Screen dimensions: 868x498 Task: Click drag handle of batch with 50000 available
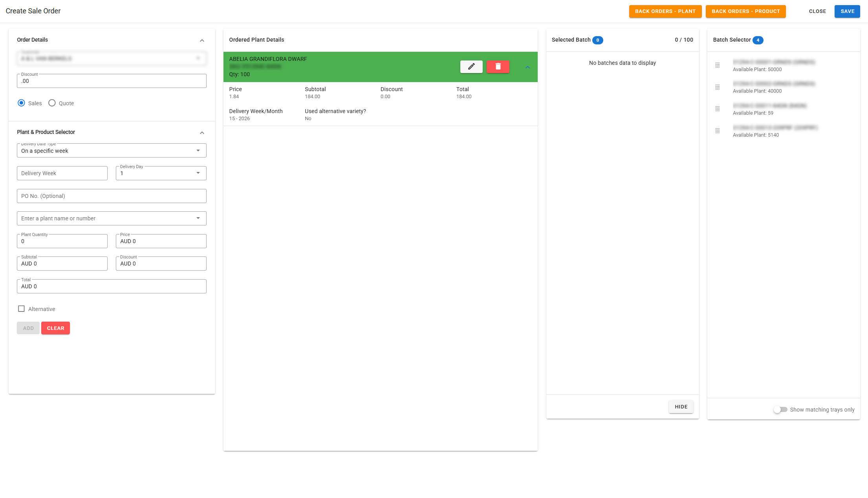[717, 65]
